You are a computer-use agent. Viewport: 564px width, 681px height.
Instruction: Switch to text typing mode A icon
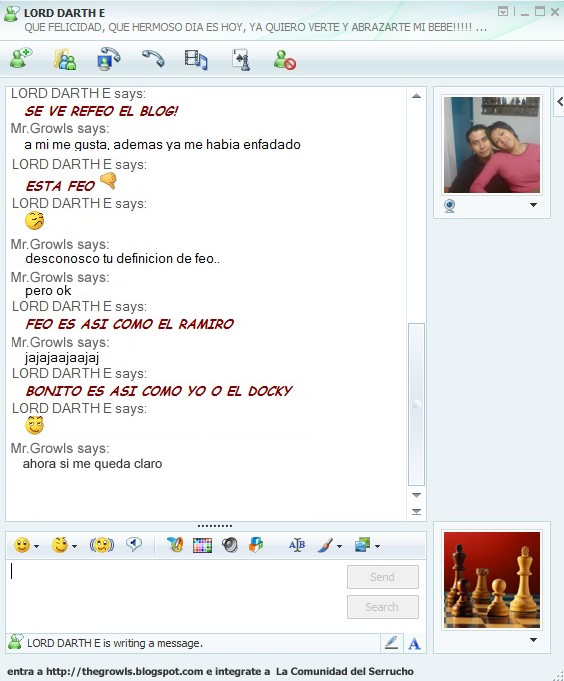click(414, 644)
